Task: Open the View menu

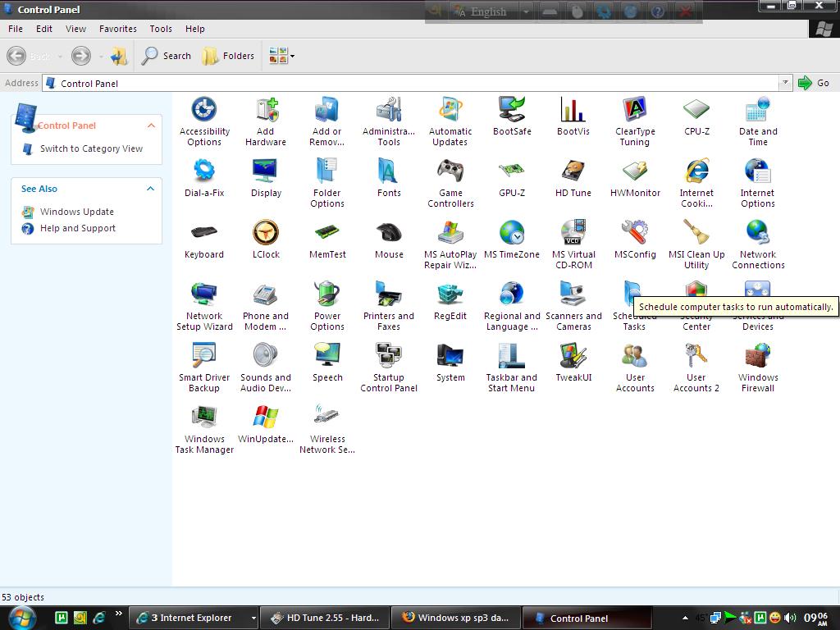Action: tap(75, 29)
